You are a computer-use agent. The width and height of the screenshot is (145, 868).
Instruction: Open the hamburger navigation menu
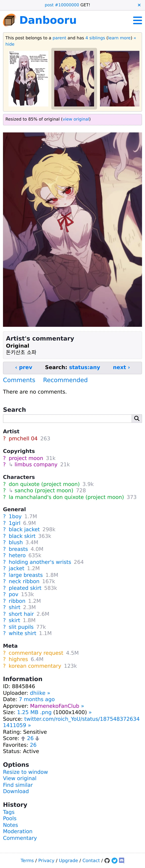tap(137, 20)
